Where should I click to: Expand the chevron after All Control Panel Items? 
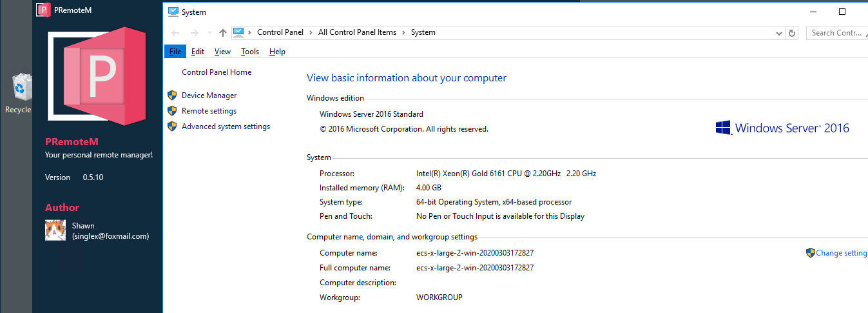[404, 32]
